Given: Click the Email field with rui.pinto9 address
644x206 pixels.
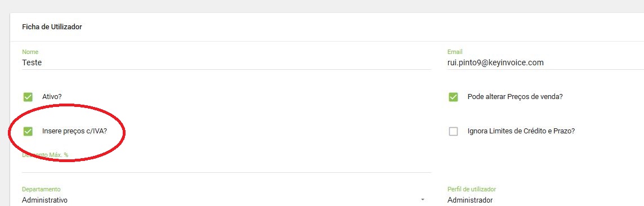Looking at the screenshot, I should click(545, 63).
